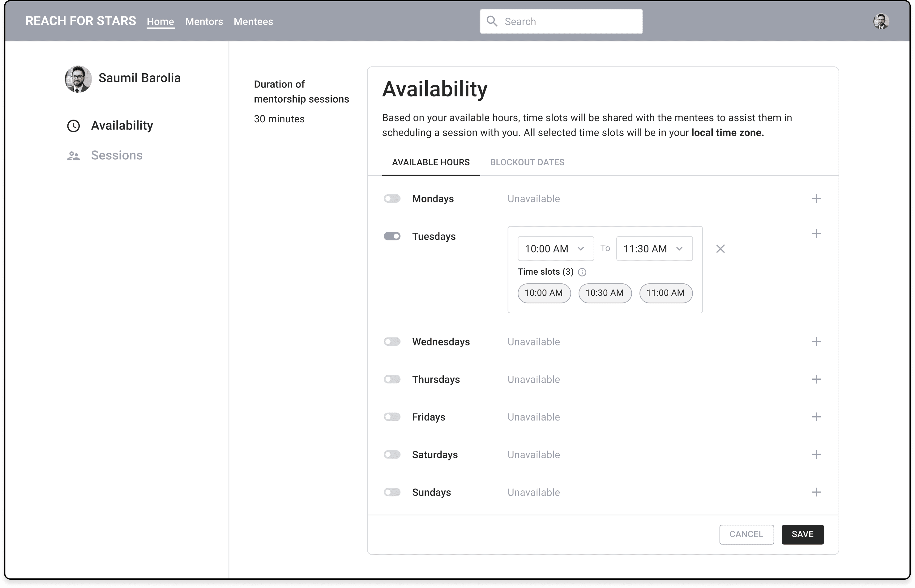Open the 10:00 AM start time dropdown
Viewport: 915px width, 588px height.
(x=555, y=248)
